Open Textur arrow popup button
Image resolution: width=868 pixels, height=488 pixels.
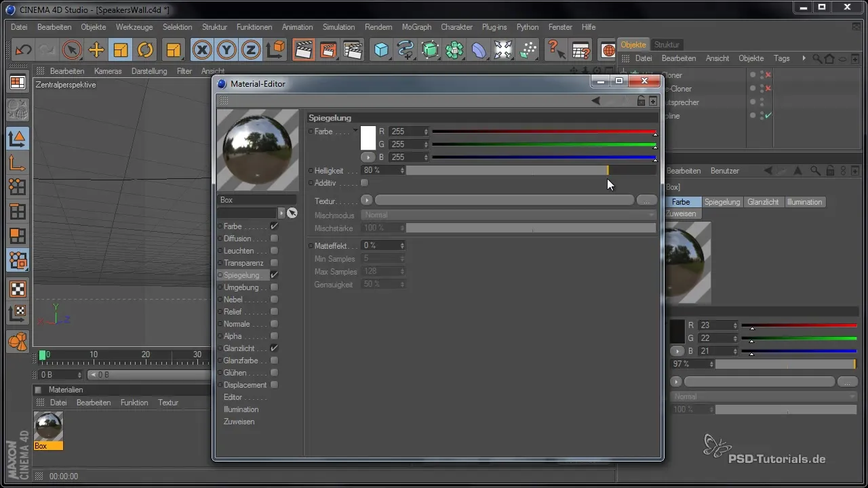coord(366,201)
